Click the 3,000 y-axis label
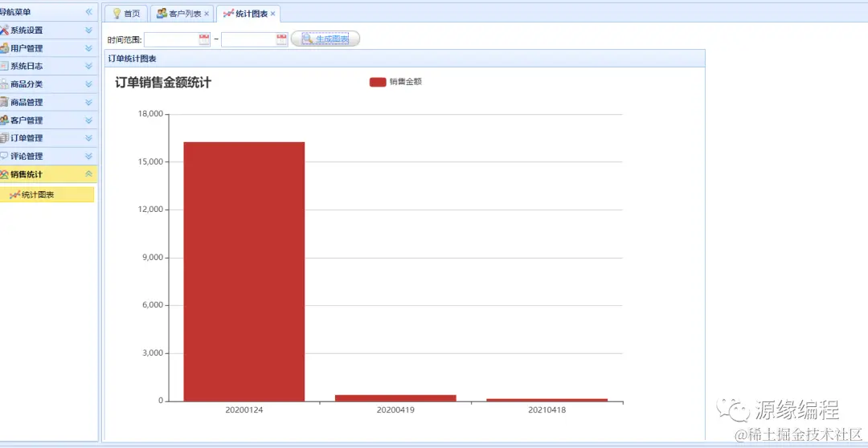This screenshot has width=868, height=448. point(152,353)
